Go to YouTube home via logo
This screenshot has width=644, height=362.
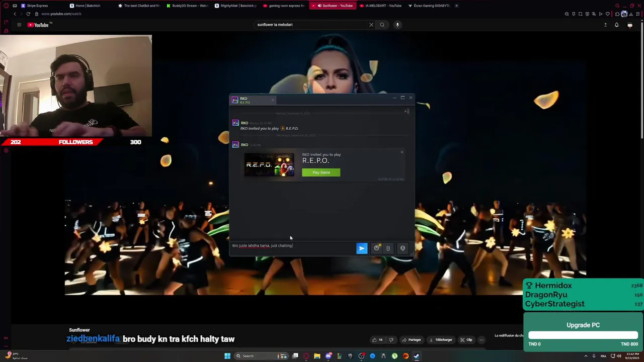click(x=38, y=25)
